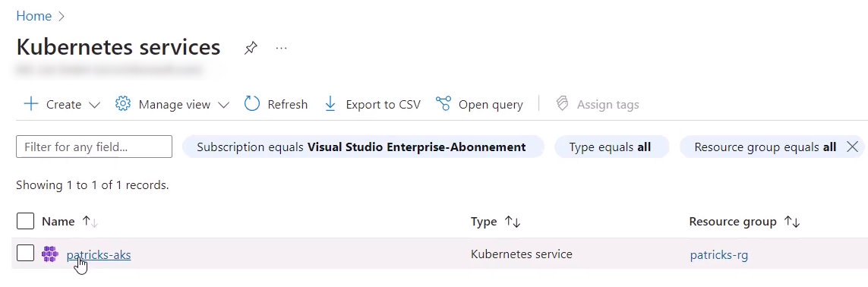Viewport: 868px width, 287px height.
Task: Focus the Filter for any field box
Action: coord(94,147)
